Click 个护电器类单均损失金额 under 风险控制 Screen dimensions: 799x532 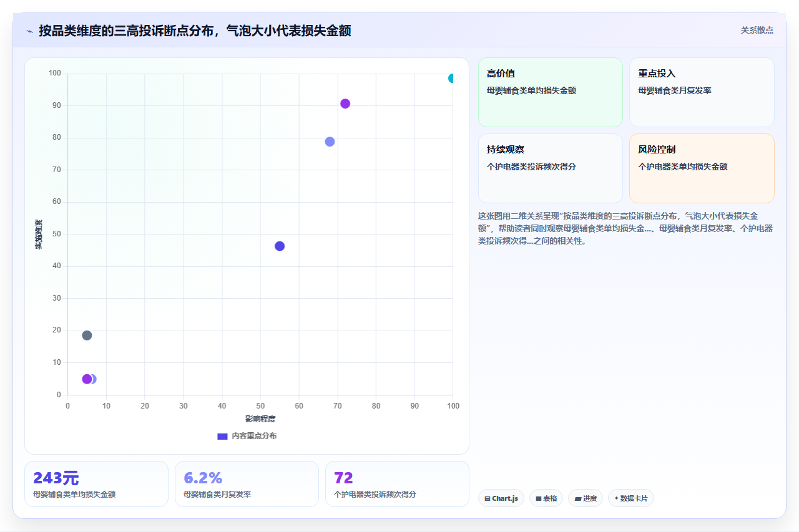(x=682, y=167)
